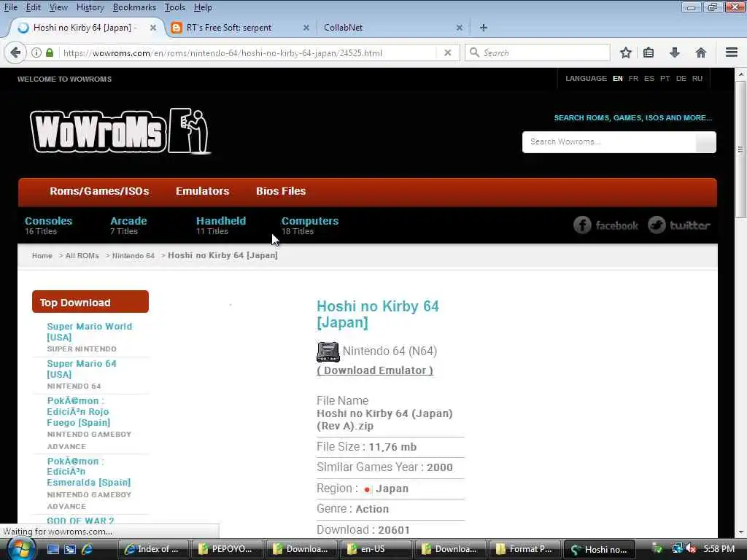Switch site language to DE
Screen dimensions: 747x560
pos(681,79)
